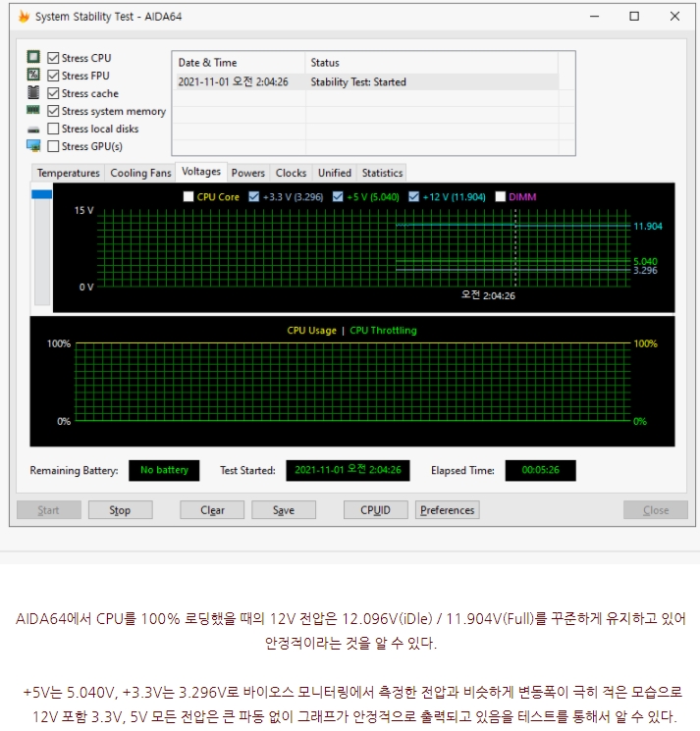Viewport: 700px width, 731px height.
Task: Switch to the Temperatures tab
Action: tap(68, 173)
